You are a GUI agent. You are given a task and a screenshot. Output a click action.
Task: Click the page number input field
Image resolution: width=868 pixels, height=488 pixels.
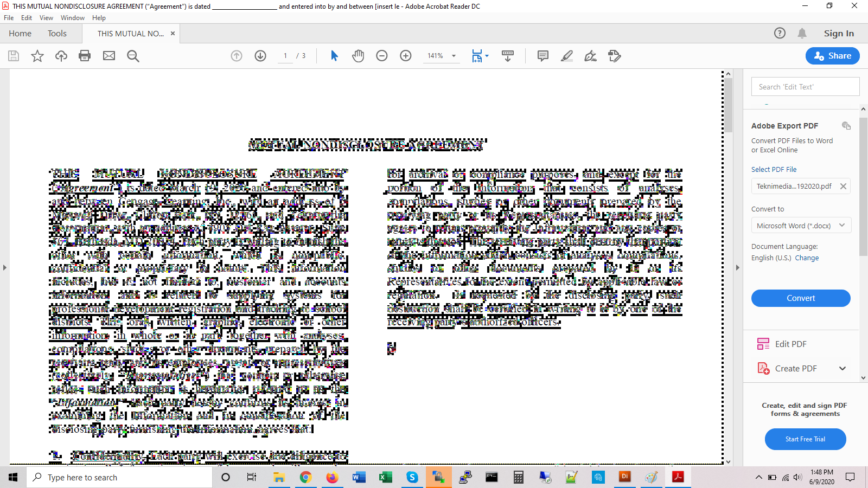(285, 55)
